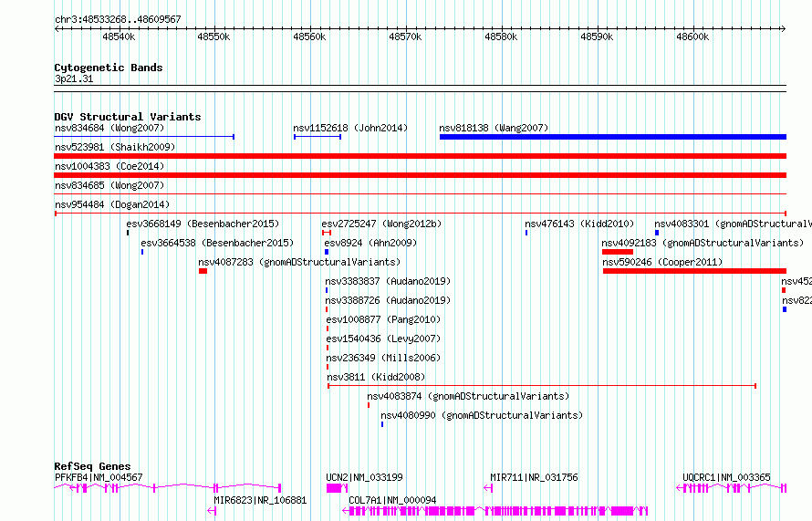
Task: Open the nsv523981 (Shaikh2009) label
Action: 115,147
